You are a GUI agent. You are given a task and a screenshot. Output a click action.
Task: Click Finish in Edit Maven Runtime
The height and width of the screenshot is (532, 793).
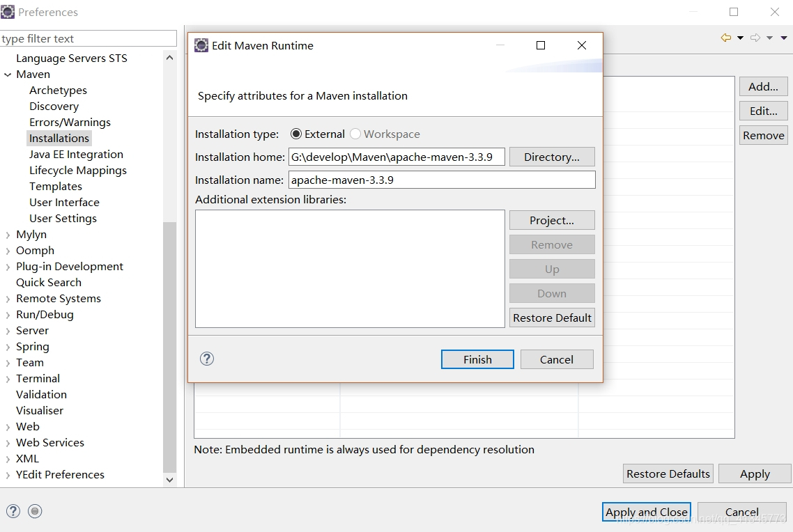(477, 359)
